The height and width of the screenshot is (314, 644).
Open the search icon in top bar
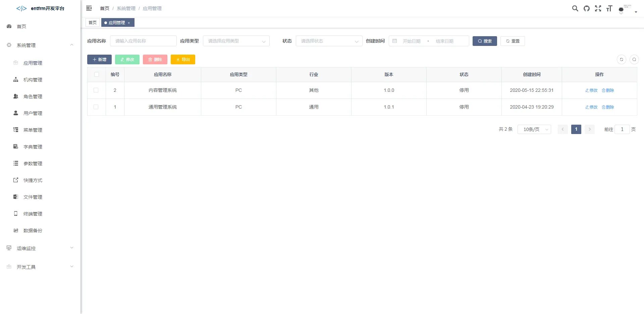point(575,8)
